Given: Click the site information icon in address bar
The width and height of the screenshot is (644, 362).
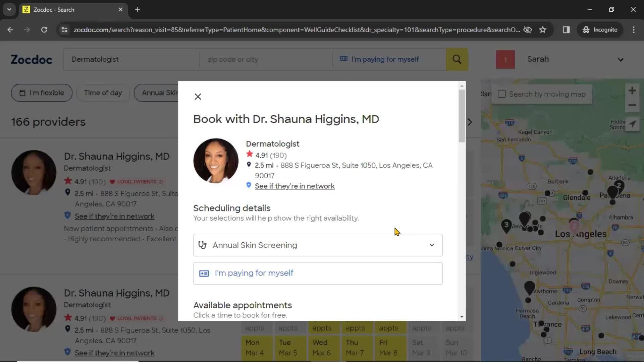Looking at the screenshot, I should point(64,29).
